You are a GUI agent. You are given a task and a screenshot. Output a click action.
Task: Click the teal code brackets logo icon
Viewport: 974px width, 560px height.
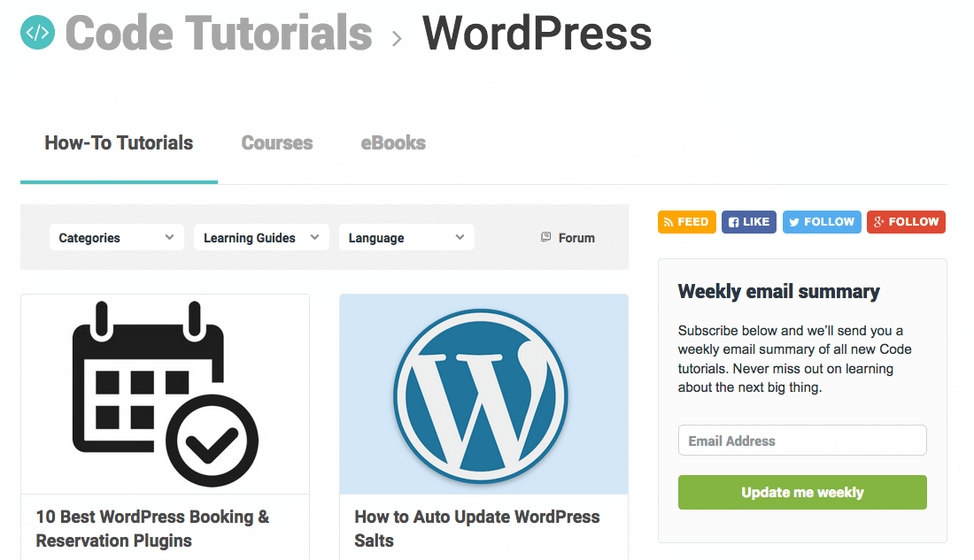[x=37, y=32]
